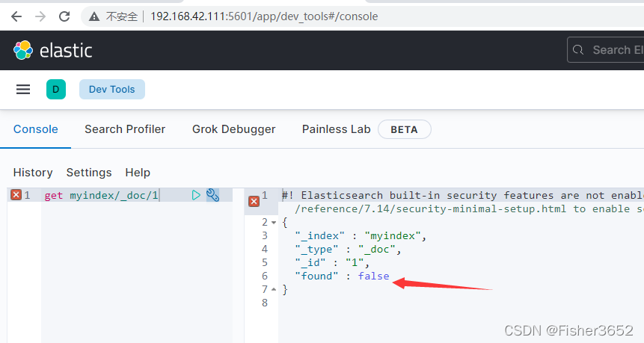Toggle the fold arrow at line 7

[274, 290]
